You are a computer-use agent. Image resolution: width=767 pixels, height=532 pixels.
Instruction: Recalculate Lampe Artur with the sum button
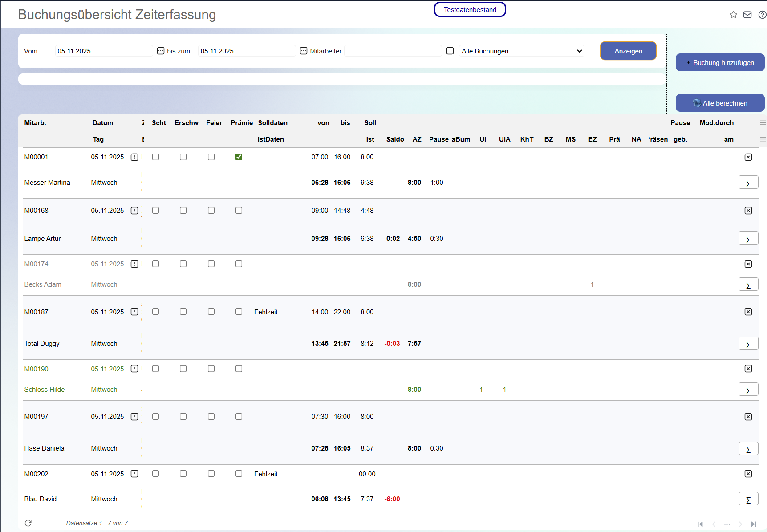click(748, 239)
